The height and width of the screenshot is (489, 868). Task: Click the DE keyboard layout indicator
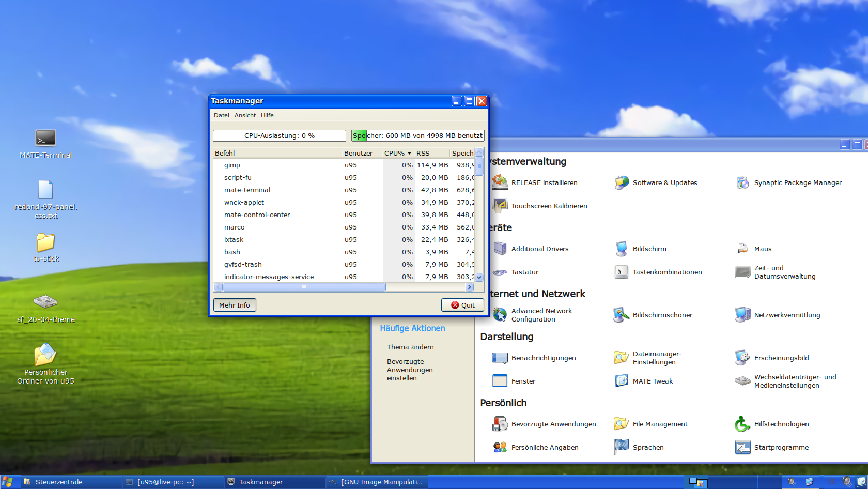coord(831,482)
